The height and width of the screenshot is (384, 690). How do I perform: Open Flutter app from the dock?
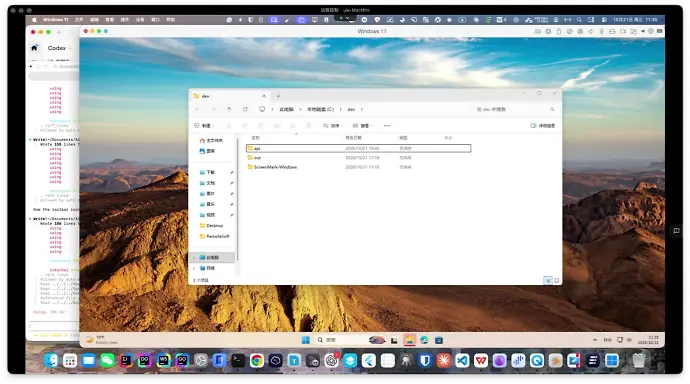pos(369,361)
